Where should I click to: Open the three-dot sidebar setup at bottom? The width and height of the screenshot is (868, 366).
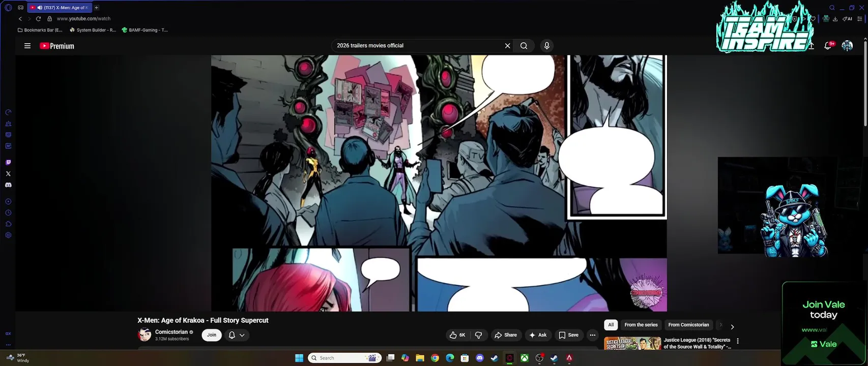[x=8, y=345]
